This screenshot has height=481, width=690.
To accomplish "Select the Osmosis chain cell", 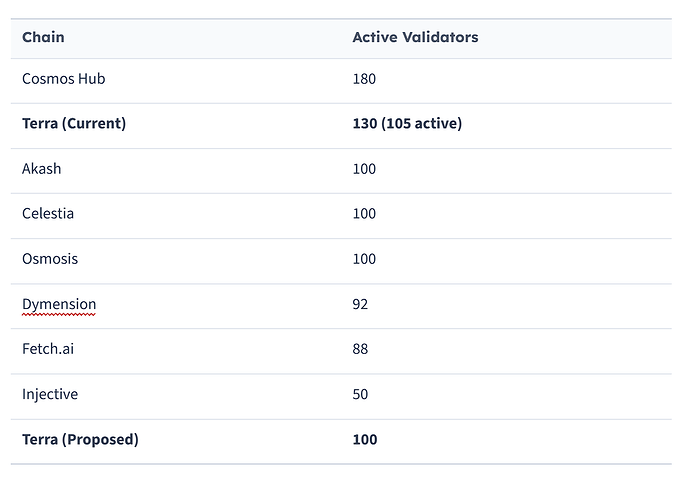I will [x=50, y=259].
